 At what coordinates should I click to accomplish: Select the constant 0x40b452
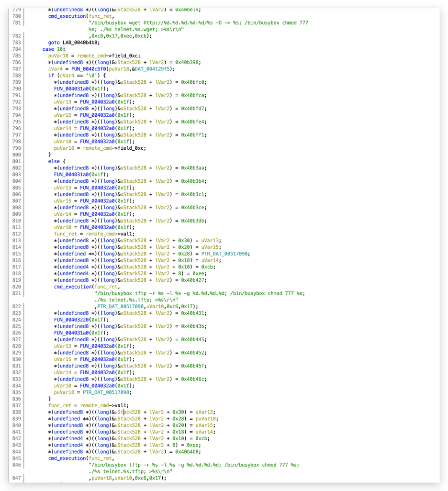point(193,353)
